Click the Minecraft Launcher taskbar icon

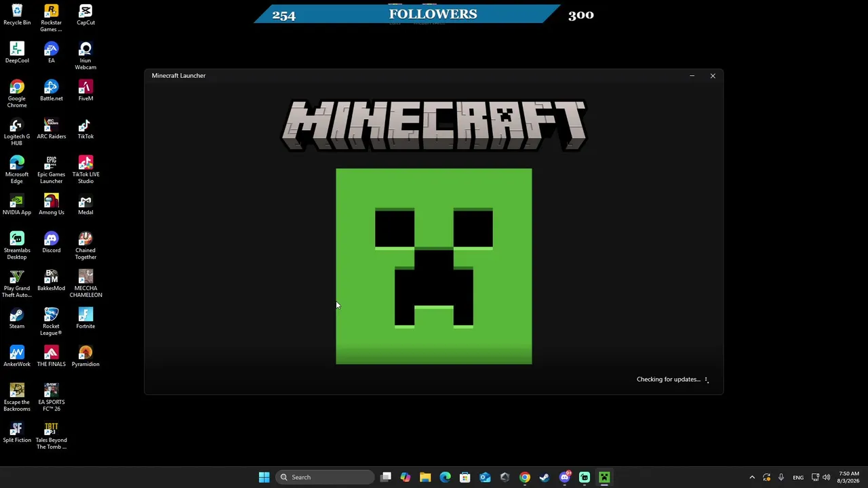click(x=604, y=477)
